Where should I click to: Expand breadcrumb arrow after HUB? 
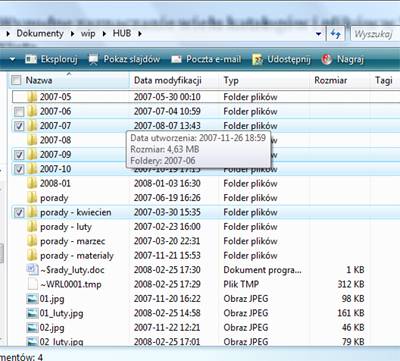coord(140,34)
